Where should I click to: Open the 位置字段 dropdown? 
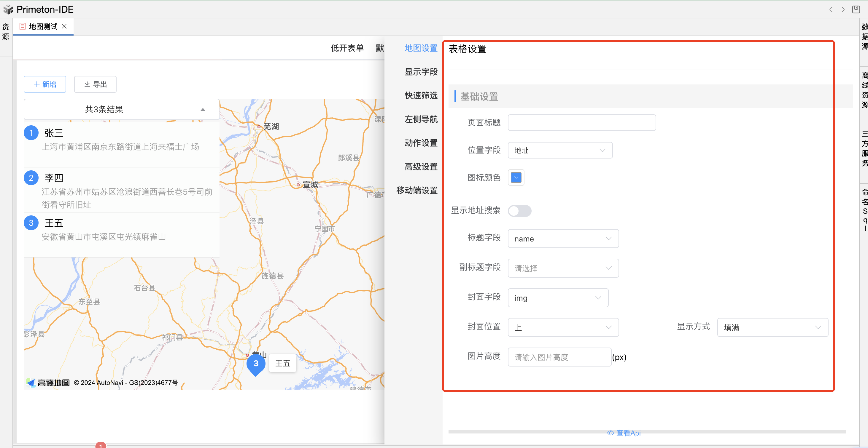tap(560, 151)
